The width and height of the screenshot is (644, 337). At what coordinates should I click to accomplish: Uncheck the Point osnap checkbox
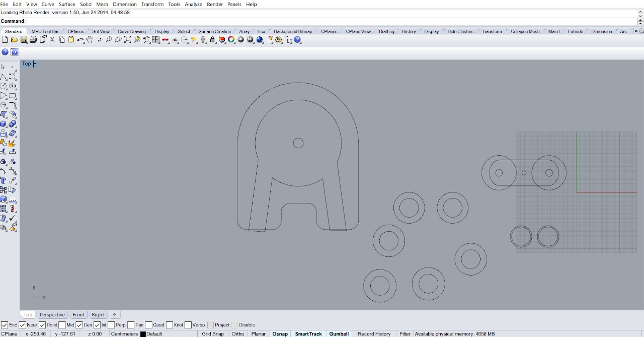coord(42,325)
